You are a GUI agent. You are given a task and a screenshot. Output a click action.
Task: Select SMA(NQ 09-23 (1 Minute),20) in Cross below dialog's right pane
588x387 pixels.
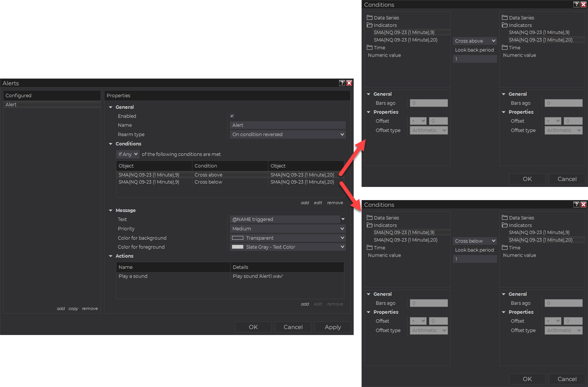click(x=541, y=240)
